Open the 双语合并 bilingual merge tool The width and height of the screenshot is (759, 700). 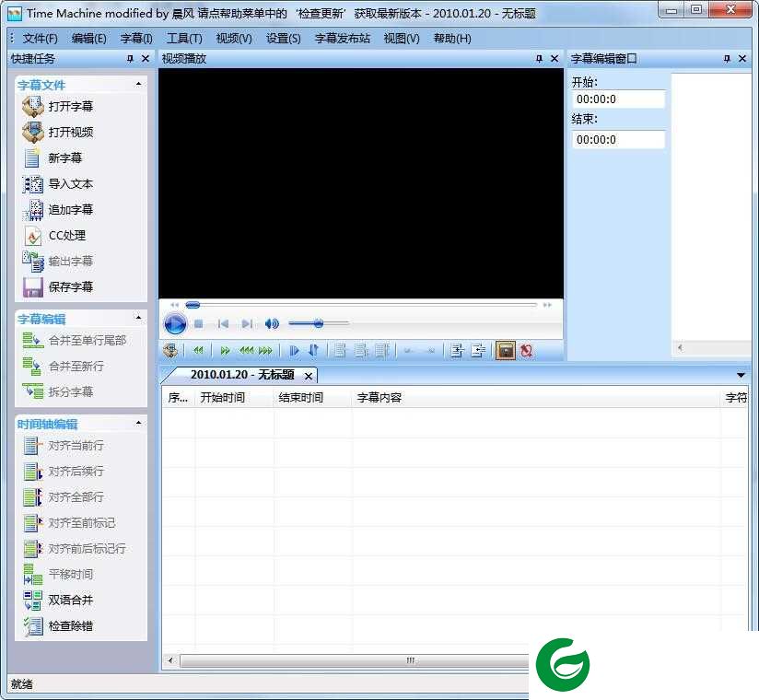click(57, 601)
